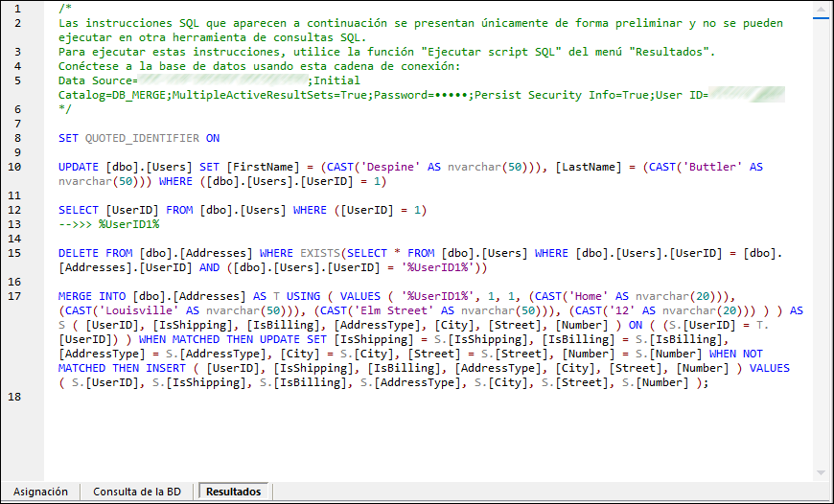Click the EXISTS keyword on line 15
This screenshot has height=504, width=834.
[x=321, y=253]
